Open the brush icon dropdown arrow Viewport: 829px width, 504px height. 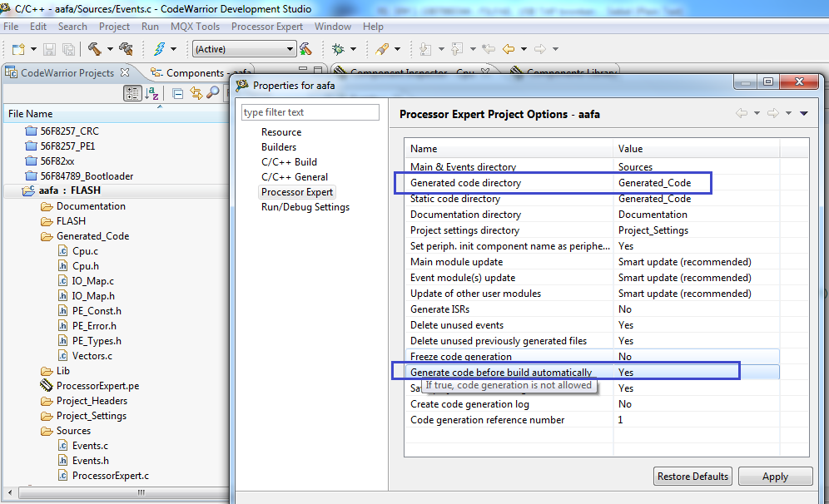pos(397,49)
